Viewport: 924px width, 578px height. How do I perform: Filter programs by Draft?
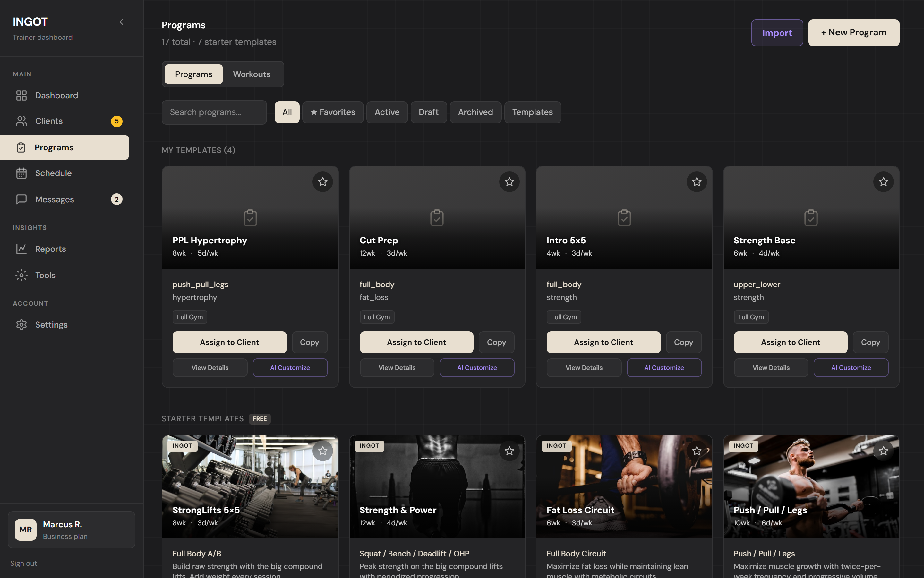428,112
